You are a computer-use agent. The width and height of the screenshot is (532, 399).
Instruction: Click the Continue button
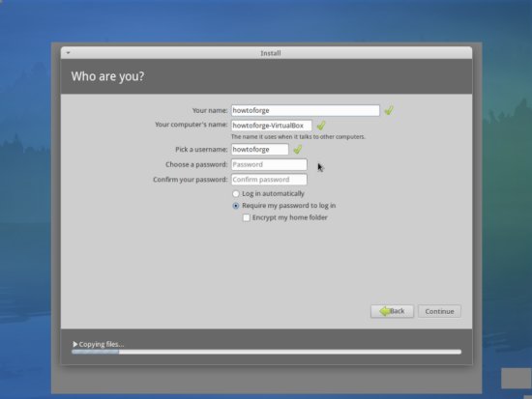click(x=439, y=311)
